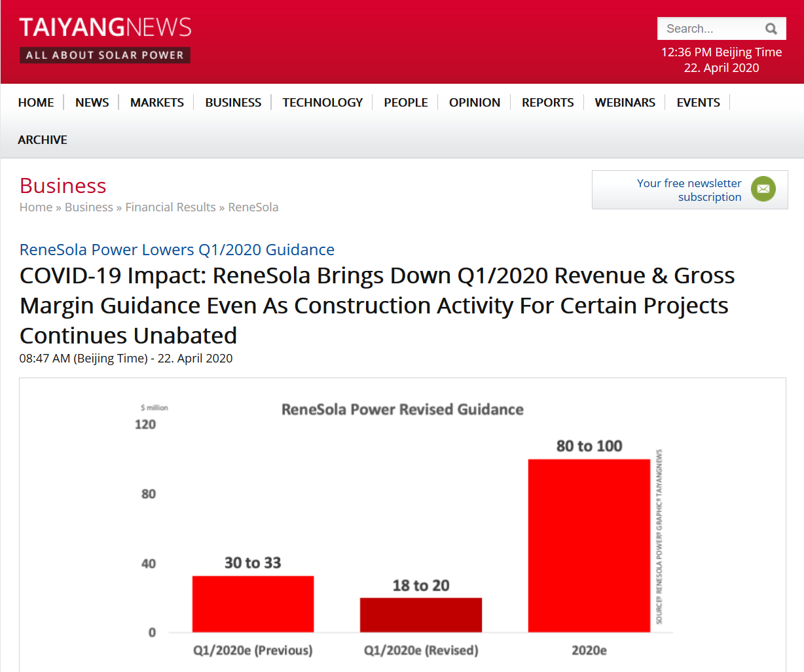Open the MARKETS menu
The image size is (804, 672).
157,103
